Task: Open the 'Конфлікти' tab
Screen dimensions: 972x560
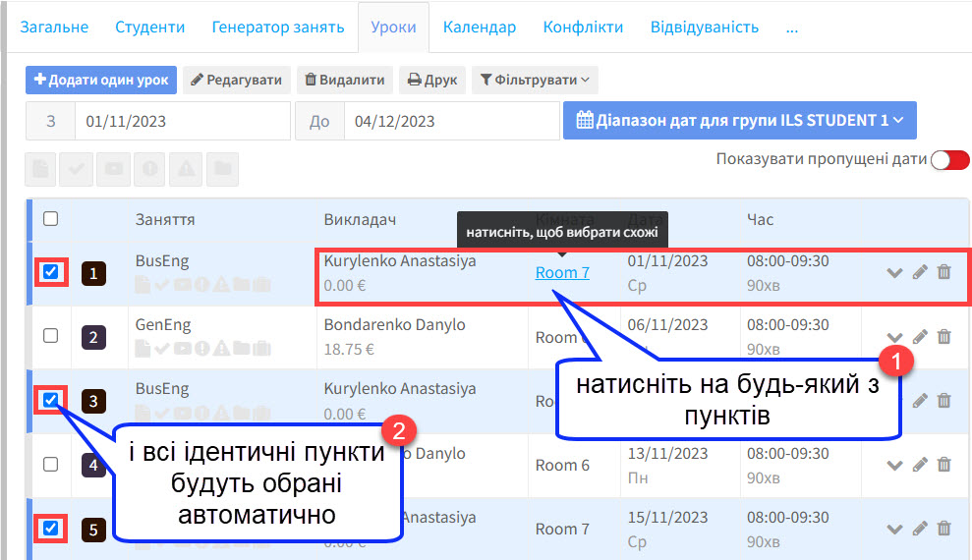Action: coord(583,27)
